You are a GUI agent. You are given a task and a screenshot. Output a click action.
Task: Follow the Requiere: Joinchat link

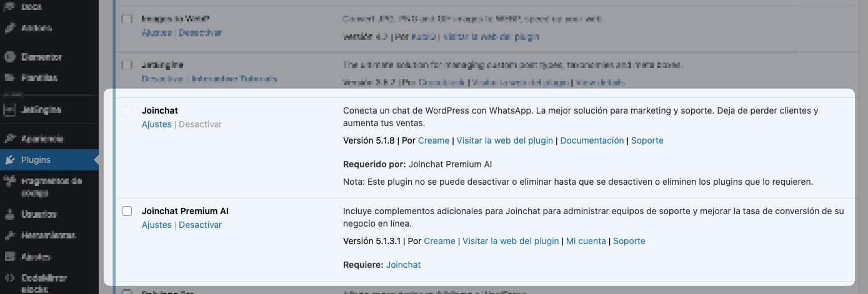click(x=403, y=265)
